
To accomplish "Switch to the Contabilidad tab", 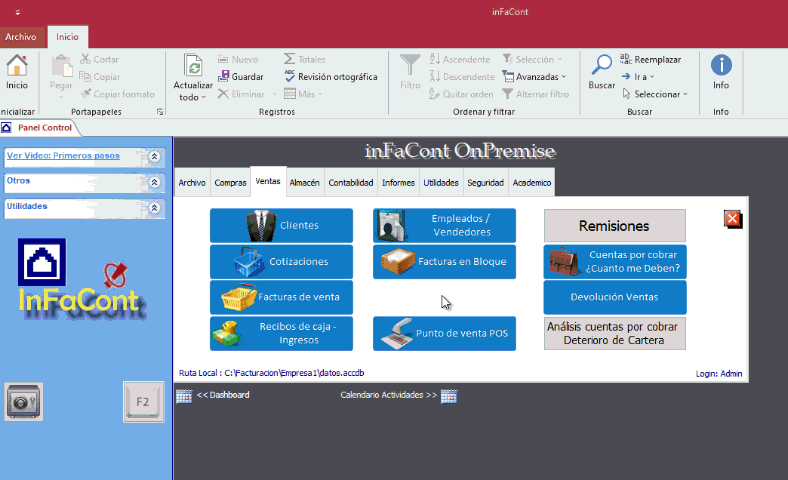I will coord(351,182).
